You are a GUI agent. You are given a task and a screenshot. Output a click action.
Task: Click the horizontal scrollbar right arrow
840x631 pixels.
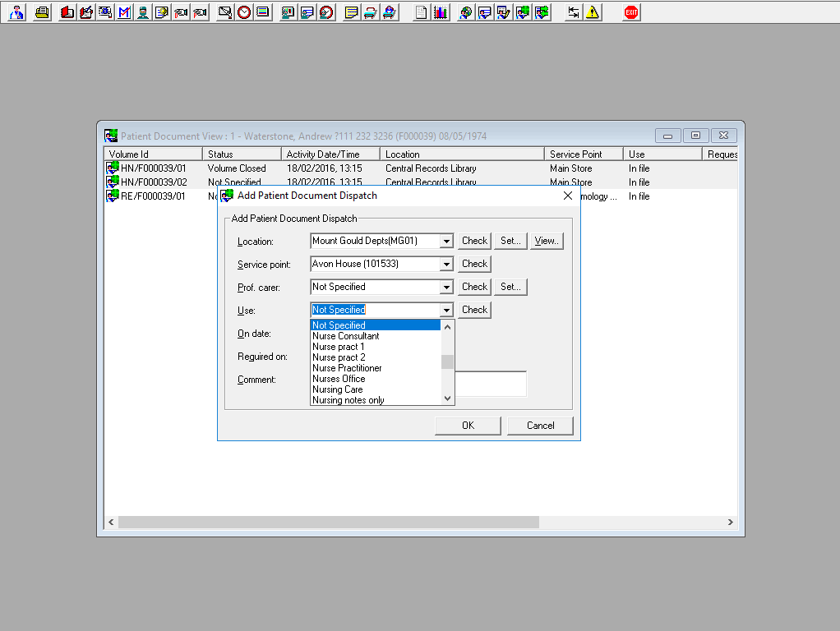(730, 523)
